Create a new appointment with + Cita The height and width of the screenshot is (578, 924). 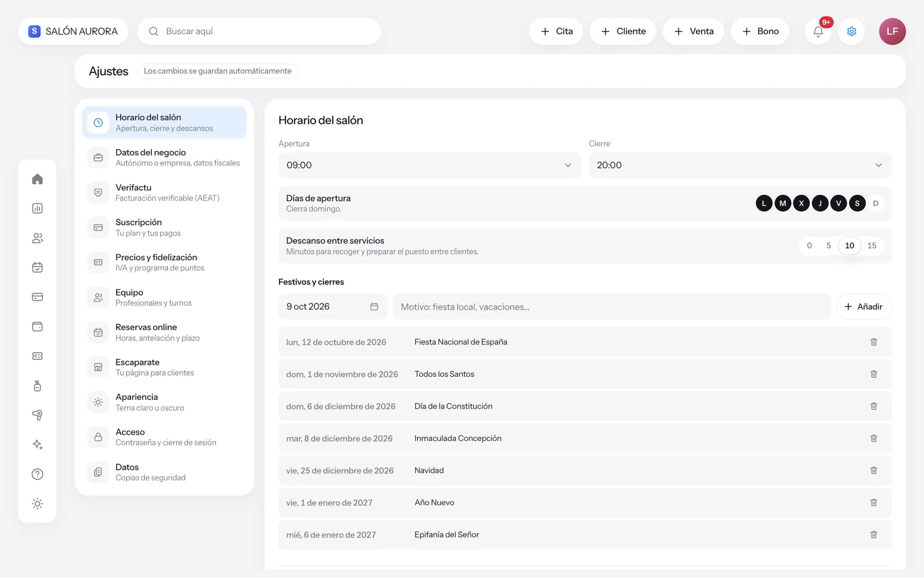point(556,31)
